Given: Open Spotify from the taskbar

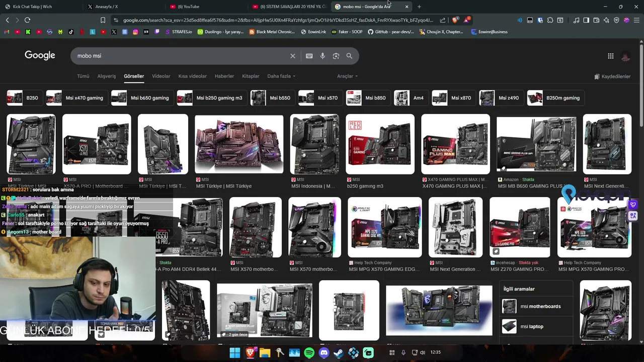Looking at the screenshot, I should coord(309,353).
